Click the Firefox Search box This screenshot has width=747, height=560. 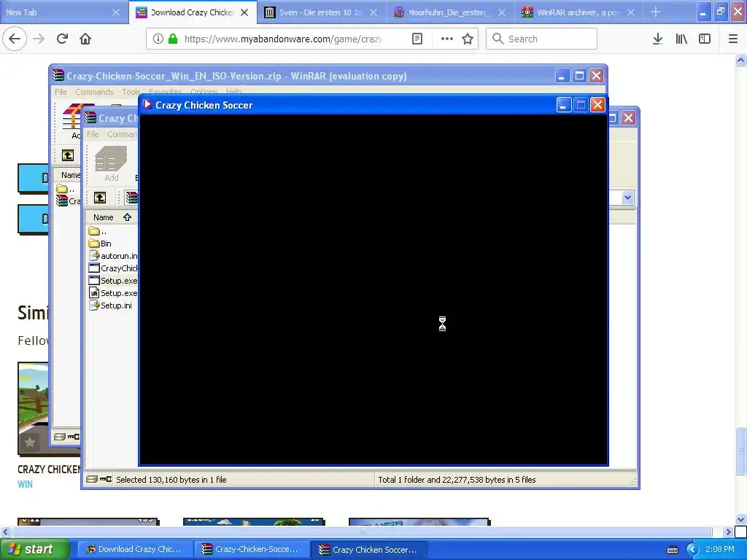click(541, 39)
